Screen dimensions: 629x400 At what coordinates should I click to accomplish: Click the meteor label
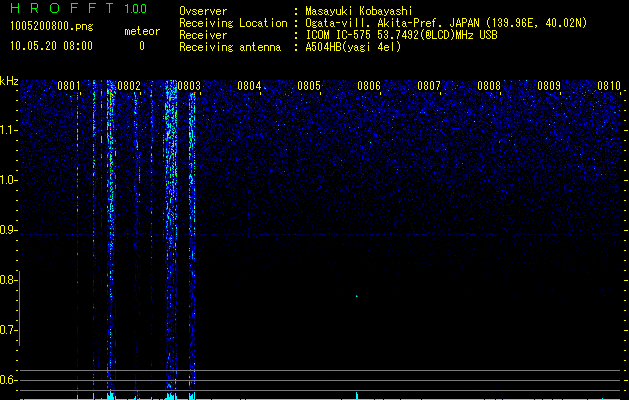[142, 31]
